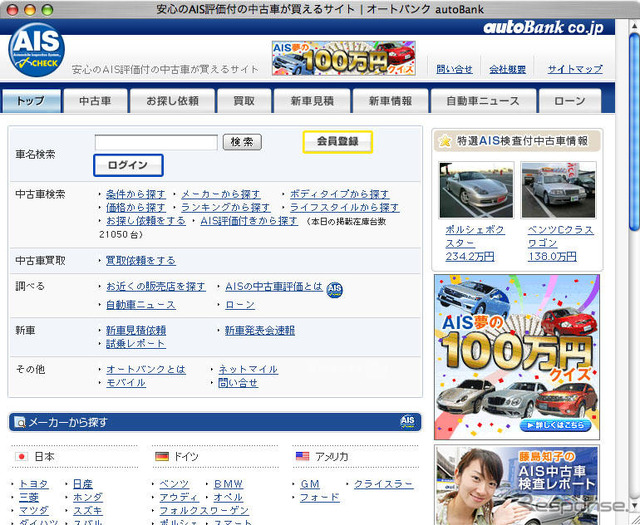
Task: Open the 新車見積 tab
Action: point(312,101)
